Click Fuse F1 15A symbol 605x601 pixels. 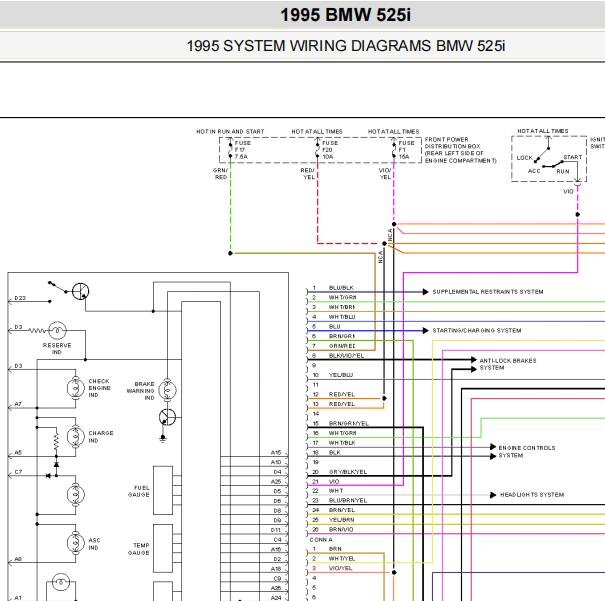tap(394, 149)
